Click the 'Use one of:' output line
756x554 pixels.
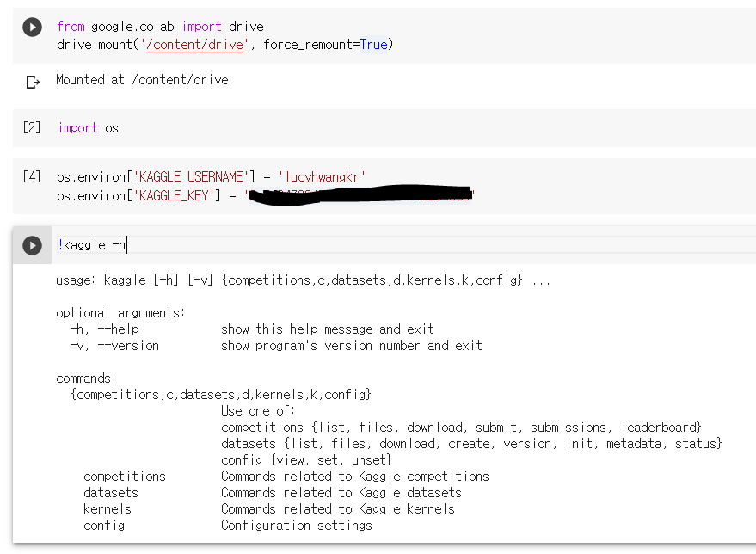[x=258, y=411]
